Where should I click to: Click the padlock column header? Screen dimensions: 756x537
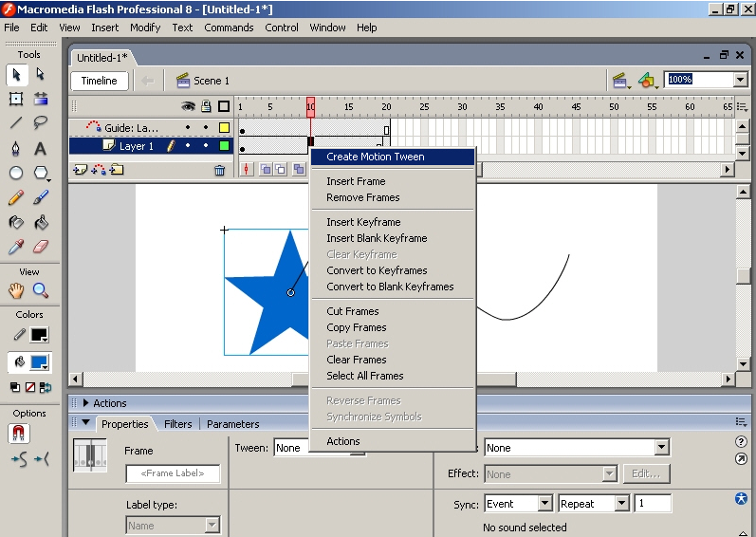click(206, 106)
